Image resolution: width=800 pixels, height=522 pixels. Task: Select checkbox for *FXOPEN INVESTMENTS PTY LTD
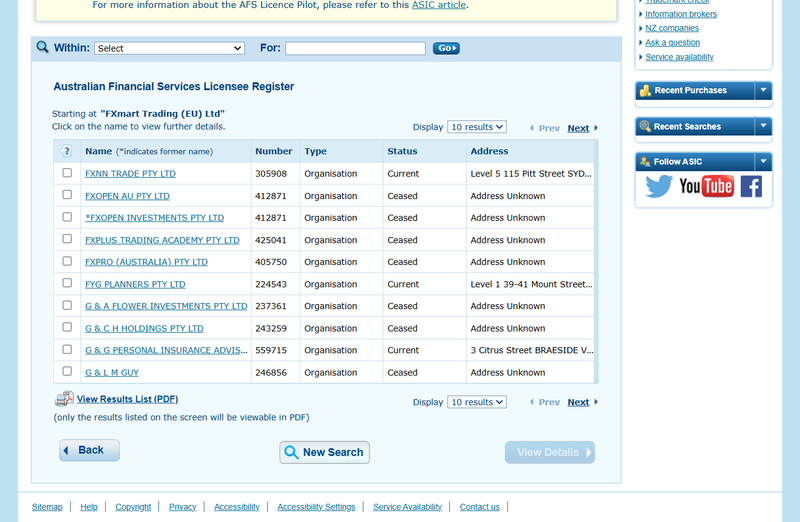click(x=67, y=217)
